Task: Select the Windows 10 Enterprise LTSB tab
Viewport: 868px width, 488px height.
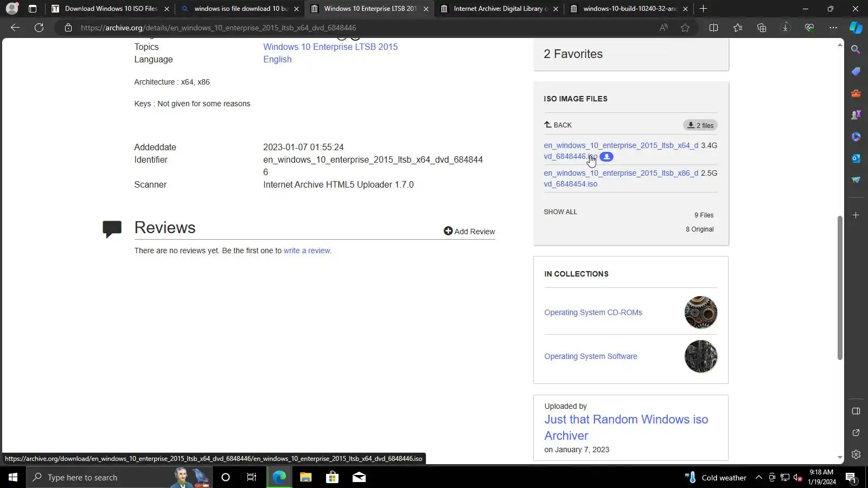Action: pos(370,9)
